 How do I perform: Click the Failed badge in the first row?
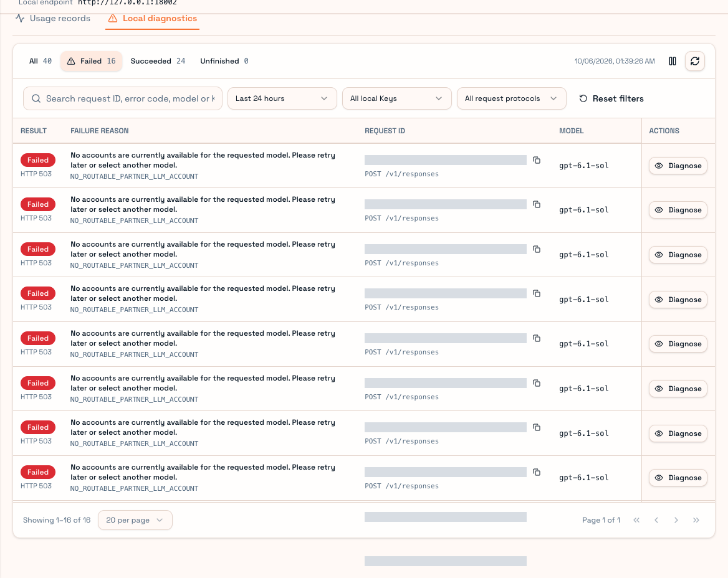(38, 160)
